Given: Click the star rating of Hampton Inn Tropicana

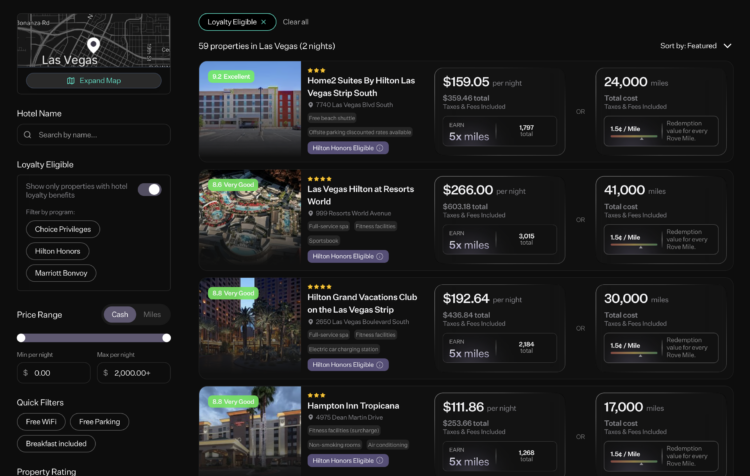Looking at the screenshot, I should [316, 396].
